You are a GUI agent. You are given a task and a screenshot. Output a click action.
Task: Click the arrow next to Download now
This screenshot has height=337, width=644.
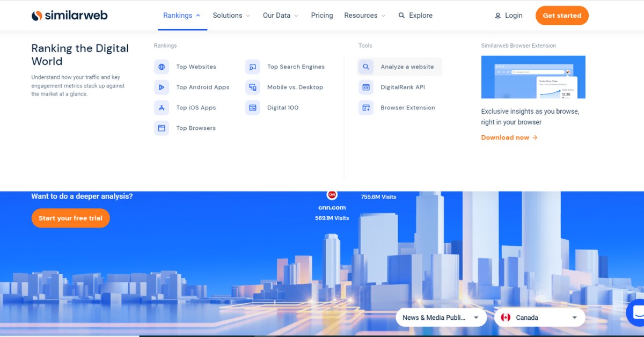point(535,138)
